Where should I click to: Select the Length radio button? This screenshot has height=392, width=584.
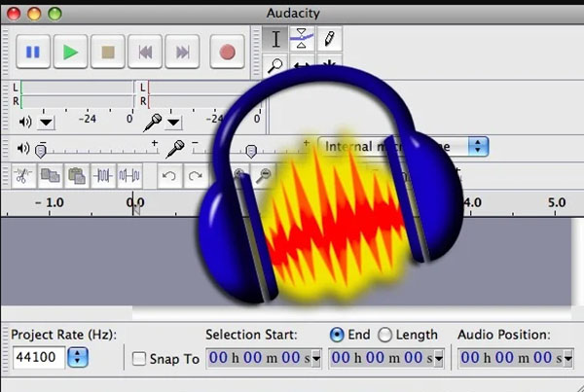[384, 335]
